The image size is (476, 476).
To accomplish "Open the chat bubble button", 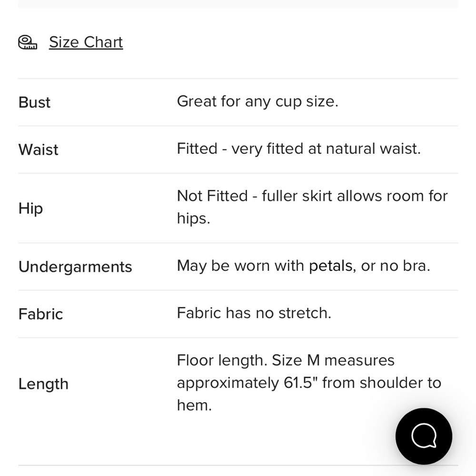I will tap(424, 436).
